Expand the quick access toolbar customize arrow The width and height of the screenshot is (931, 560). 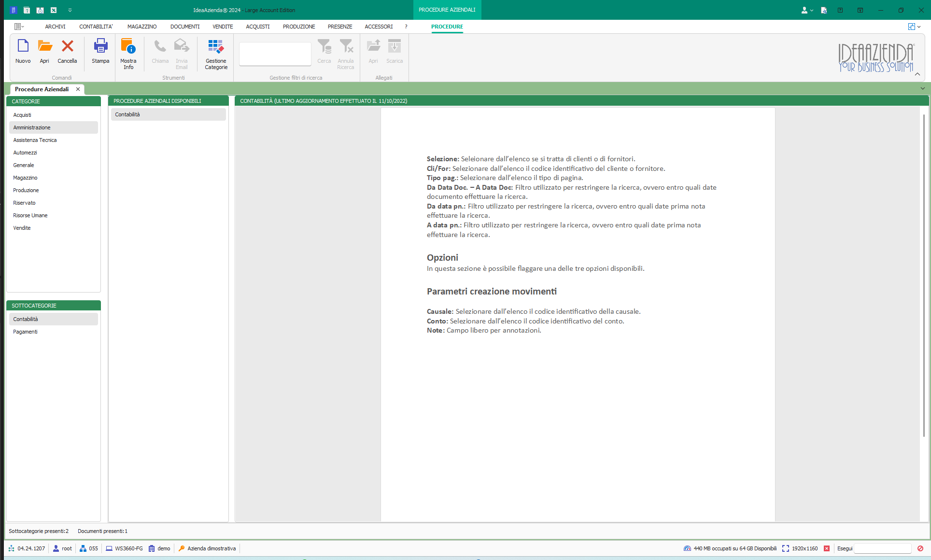pos(70,10)
